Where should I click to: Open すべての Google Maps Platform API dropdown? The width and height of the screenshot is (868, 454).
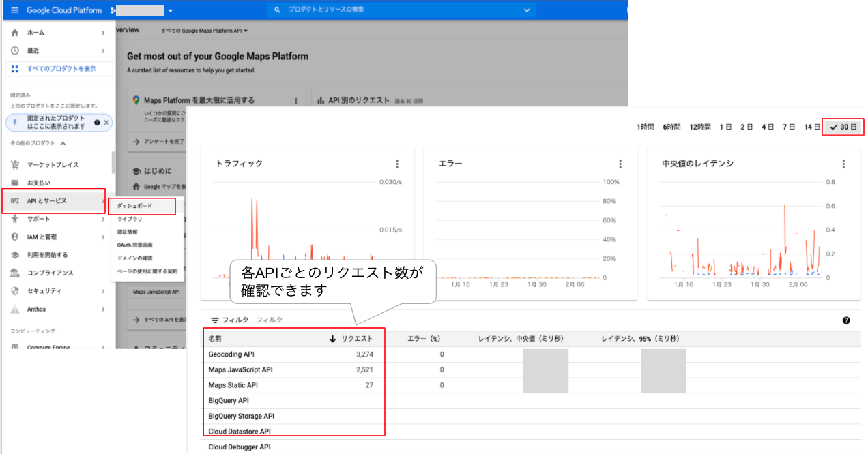(x=205, y=31)
